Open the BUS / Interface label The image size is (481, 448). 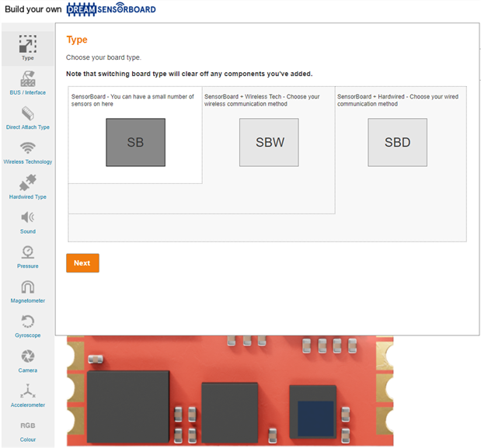[28, 92]
